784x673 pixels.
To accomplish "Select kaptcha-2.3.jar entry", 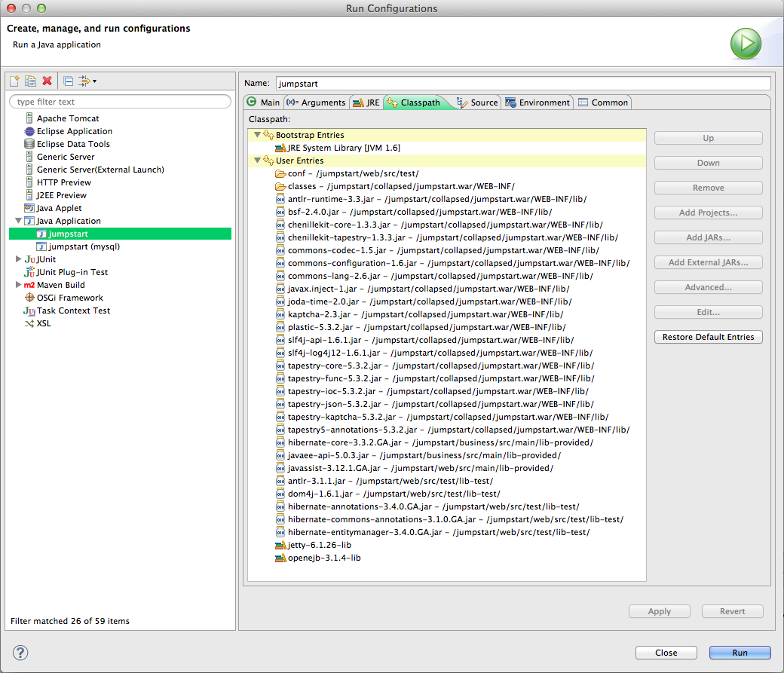I will click(x=419, y=314).
